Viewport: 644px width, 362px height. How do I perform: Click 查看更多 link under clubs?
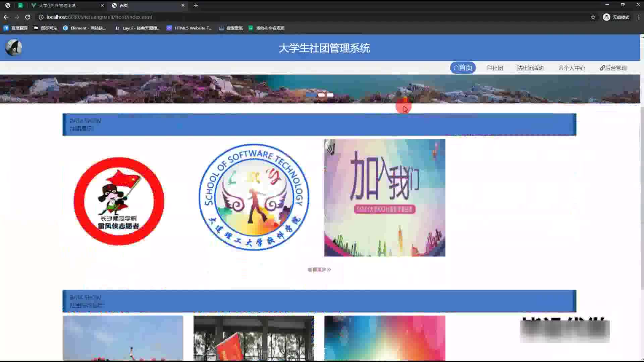(319, 269)
